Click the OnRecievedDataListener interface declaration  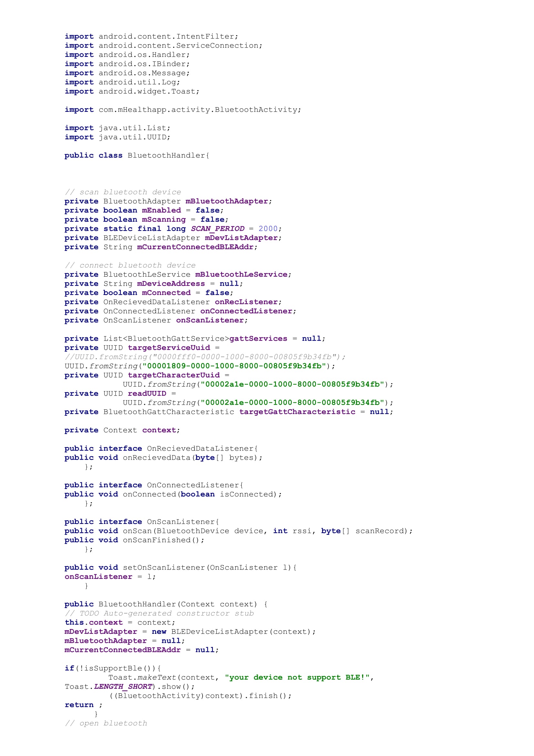click(161, 449)
